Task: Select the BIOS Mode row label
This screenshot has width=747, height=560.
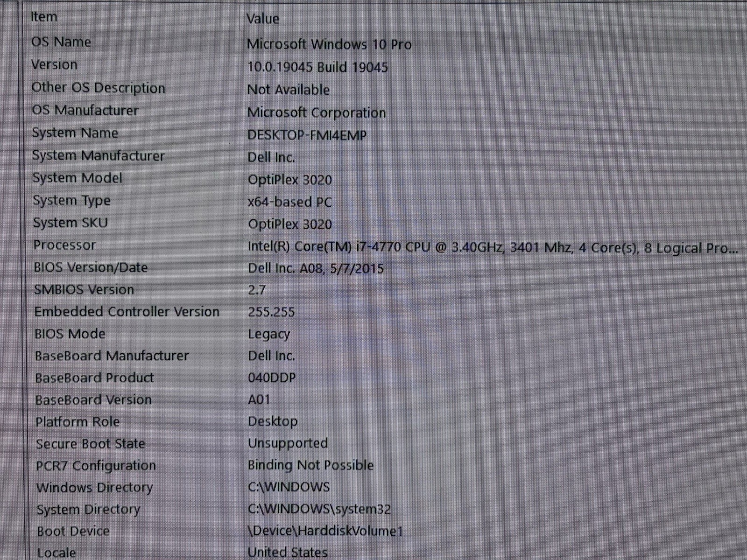Action: [x=70, y=334]
